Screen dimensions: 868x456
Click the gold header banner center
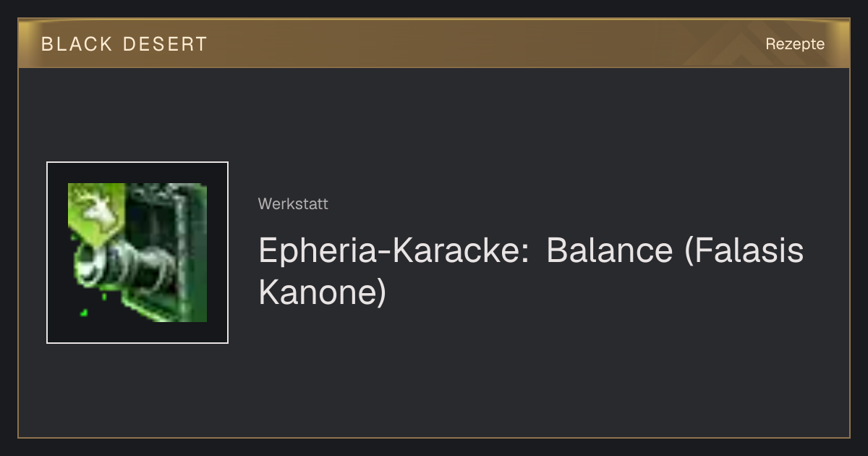click(x=434, y=43)
